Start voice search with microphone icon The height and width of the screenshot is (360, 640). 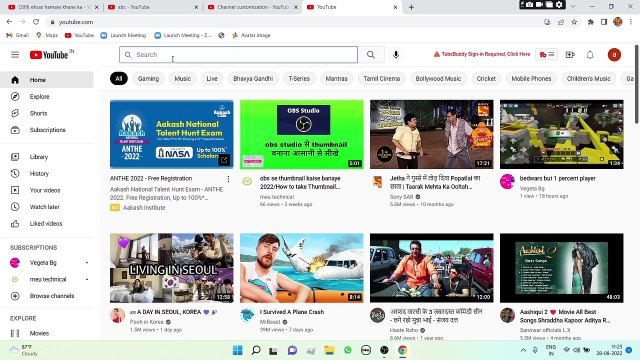click(396, 55)
